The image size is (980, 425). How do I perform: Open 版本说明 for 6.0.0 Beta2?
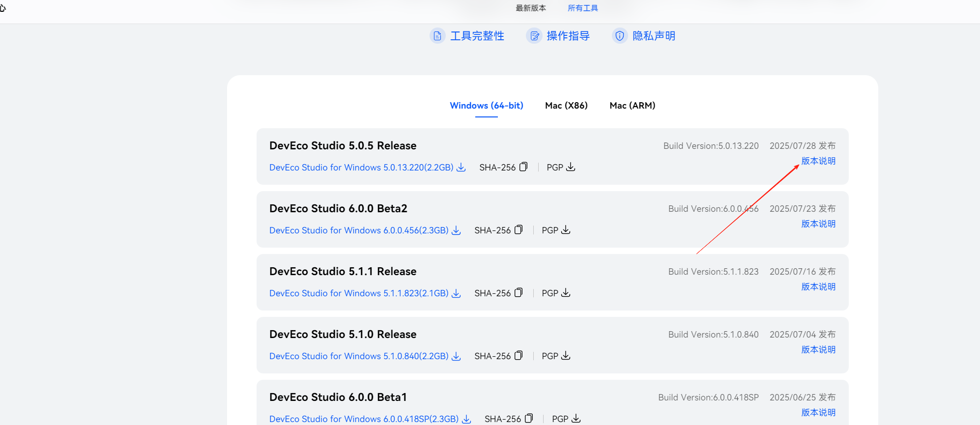coord(818,224)
